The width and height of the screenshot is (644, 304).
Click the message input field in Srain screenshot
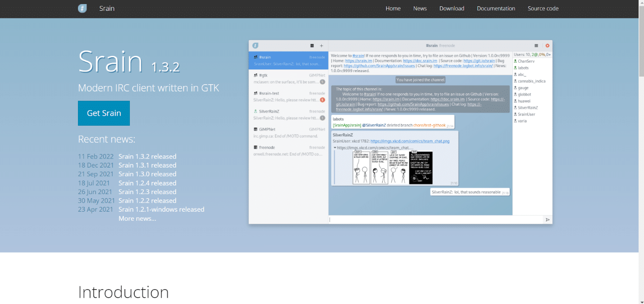(435, 220)
